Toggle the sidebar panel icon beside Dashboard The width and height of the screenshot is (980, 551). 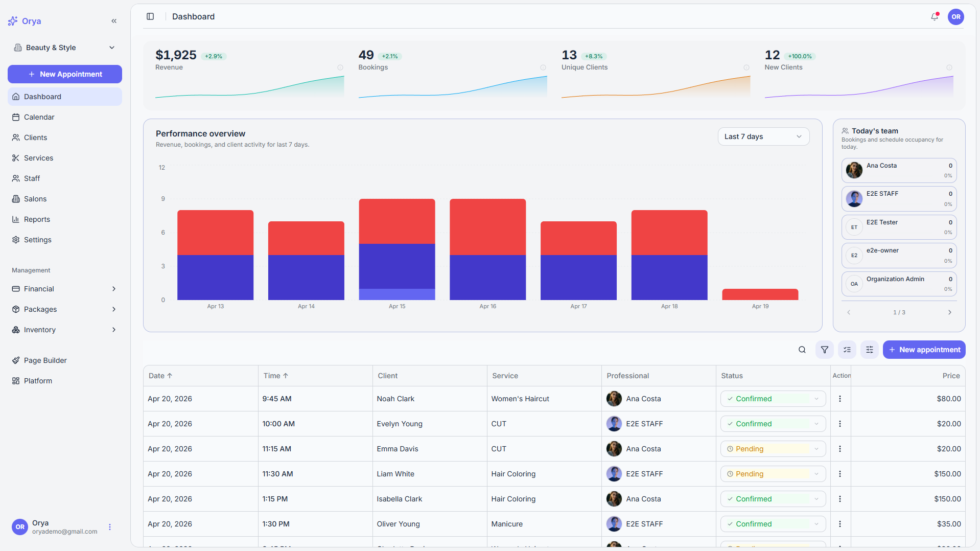[x=150, y=16]
